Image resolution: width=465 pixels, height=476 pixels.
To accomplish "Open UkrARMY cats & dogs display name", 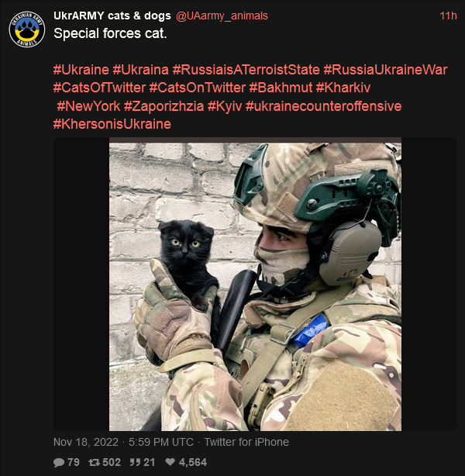I will 112,16.
